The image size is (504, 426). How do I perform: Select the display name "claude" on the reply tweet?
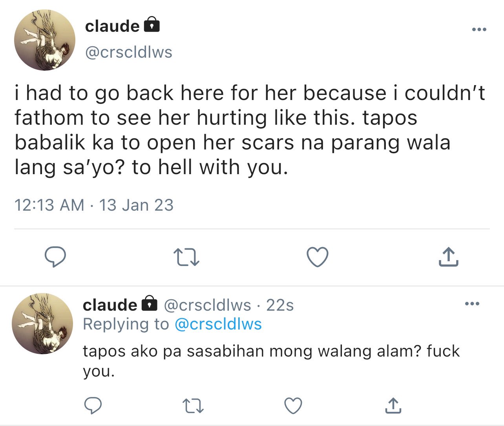tap(110, 305)
